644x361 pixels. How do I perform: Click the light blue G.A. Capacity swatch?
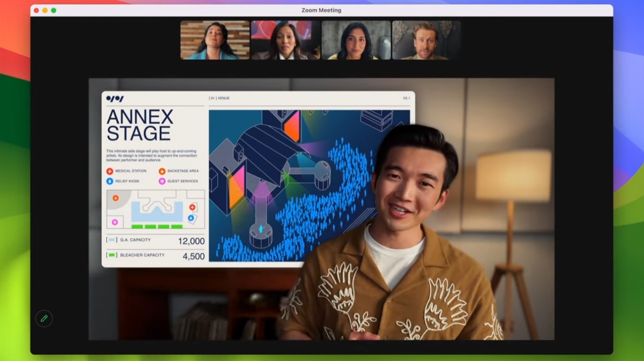tap(112, 240)
